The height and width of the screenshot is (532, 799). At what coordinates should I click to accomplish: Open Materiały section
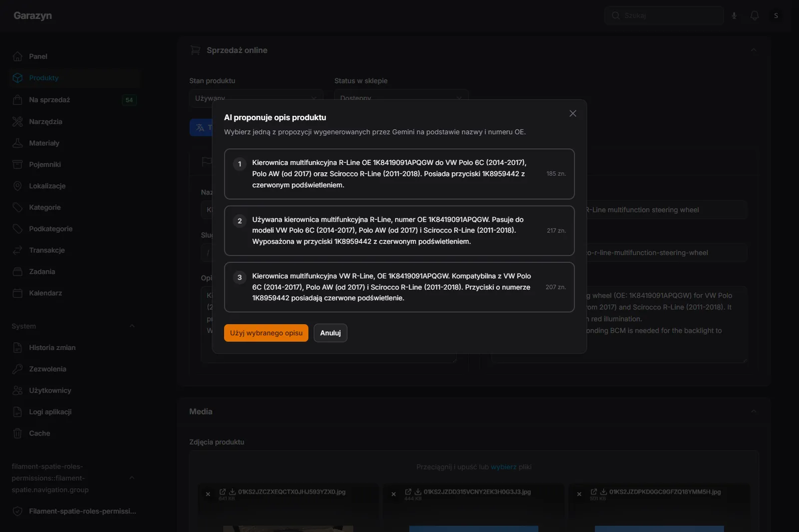pos(74,143)
